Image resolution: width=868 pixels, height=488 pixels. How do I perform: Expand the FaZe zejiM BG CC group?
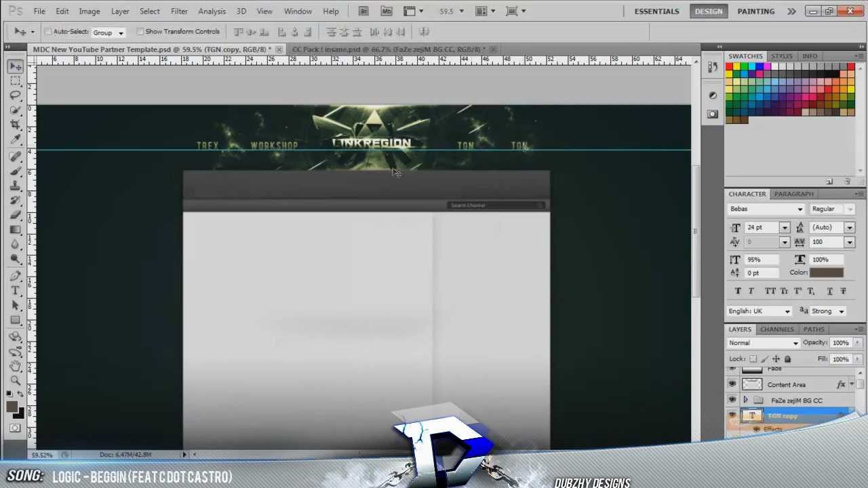point(746,401)
